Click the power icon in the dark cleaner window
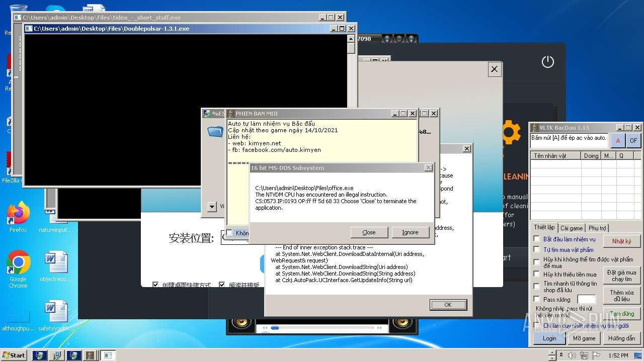This screenshot has height=362, width=644. click(547, 62)
